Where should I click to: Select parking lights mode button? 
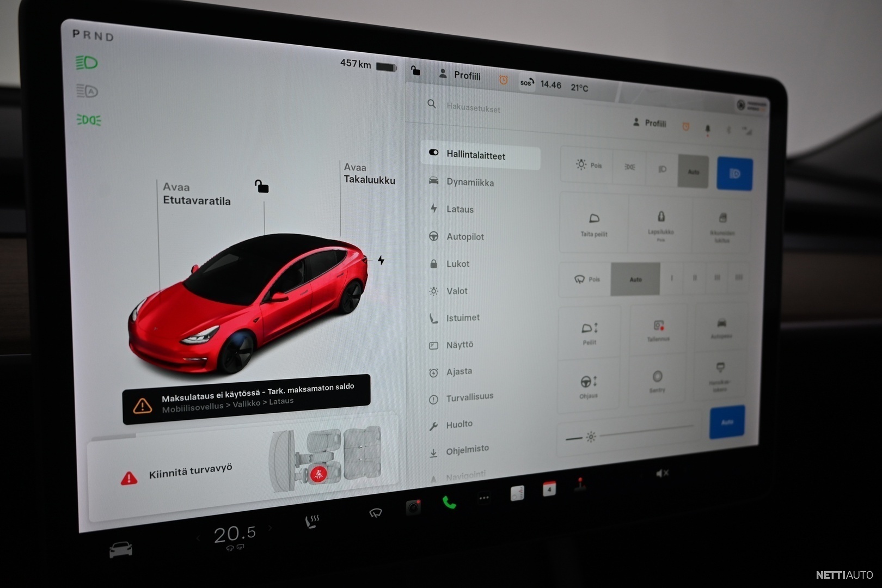click(630, 167)
